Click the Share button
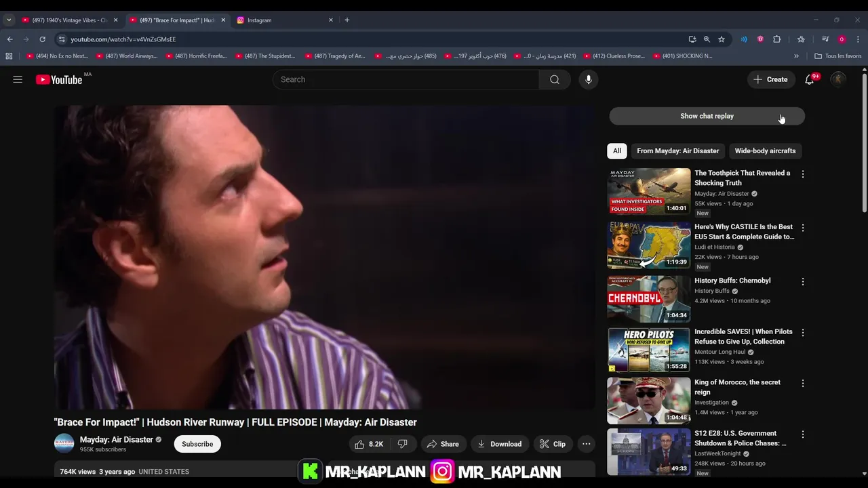 (x=443, y=444)
